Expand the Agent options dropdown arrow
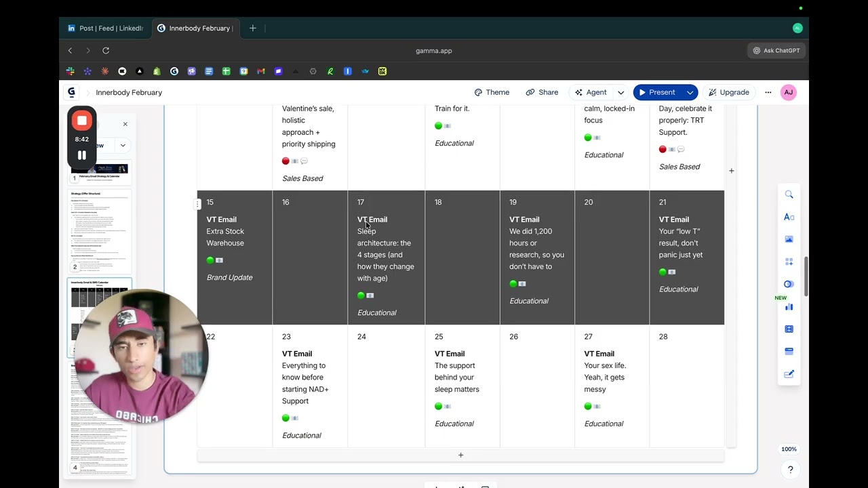The image size is (868, 488). pyautogui.click(x=620, y=92)
